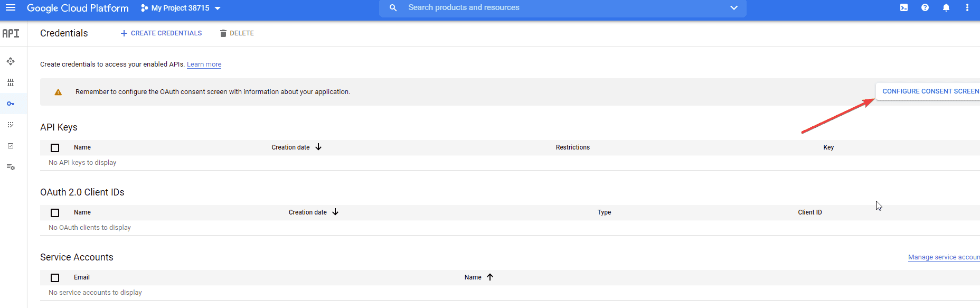Show notifications bell
The image size is (980, 308).
[946, 8]
